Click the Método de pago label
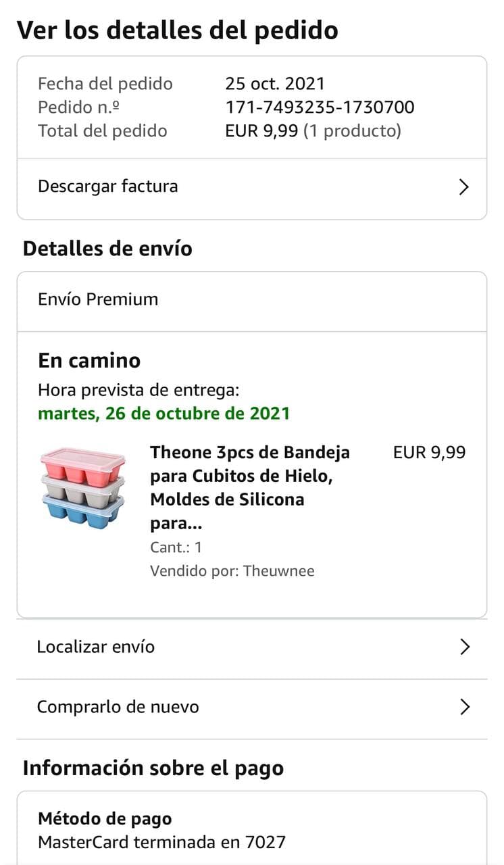This screenshot has width=504, height=865. click(105, 819)
